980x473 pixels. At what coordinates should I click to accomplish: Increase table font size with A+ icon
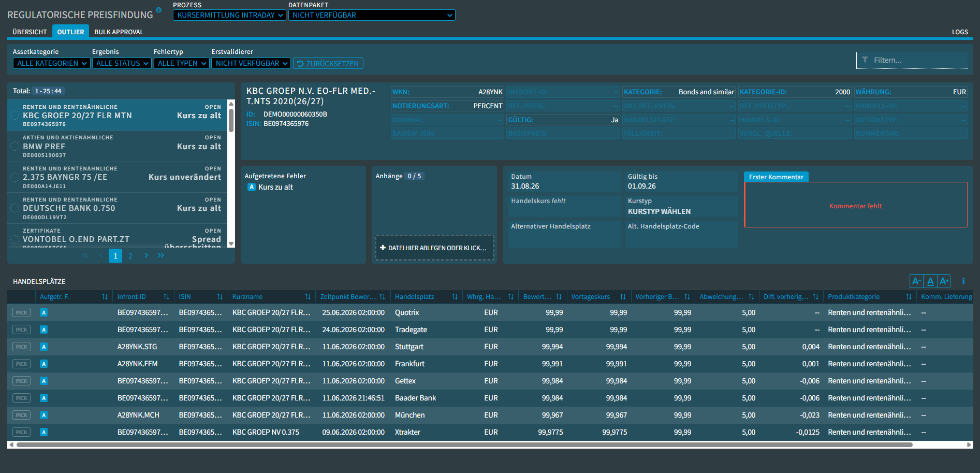tap(944, 281)
